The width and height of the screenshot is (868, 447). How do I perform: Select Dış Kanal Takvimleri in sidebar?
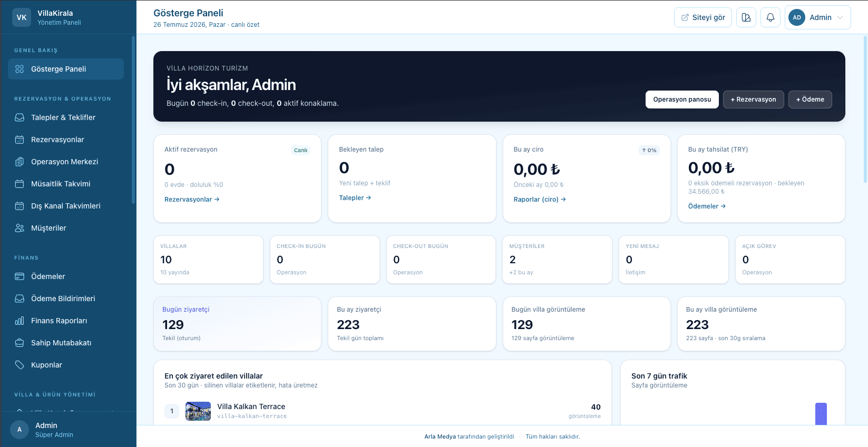pyautogui.click(x=66, y=206)
